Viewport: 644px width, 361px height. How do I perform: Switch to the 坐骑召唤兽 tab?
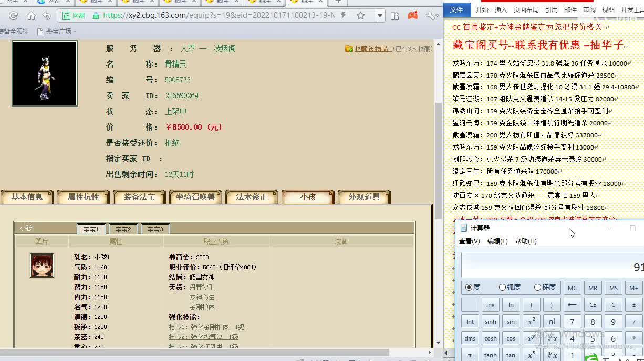(195, 197)
